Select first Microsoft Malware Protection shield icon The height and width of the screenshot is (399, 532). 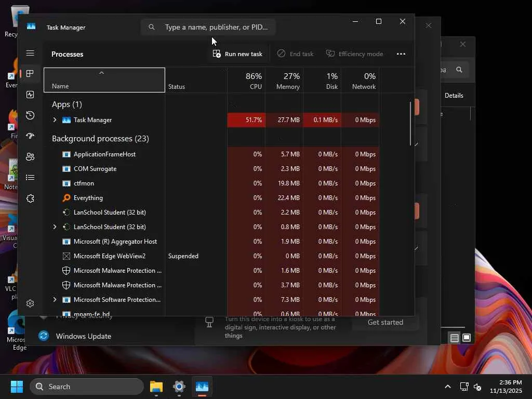click(x=66, y=270)
